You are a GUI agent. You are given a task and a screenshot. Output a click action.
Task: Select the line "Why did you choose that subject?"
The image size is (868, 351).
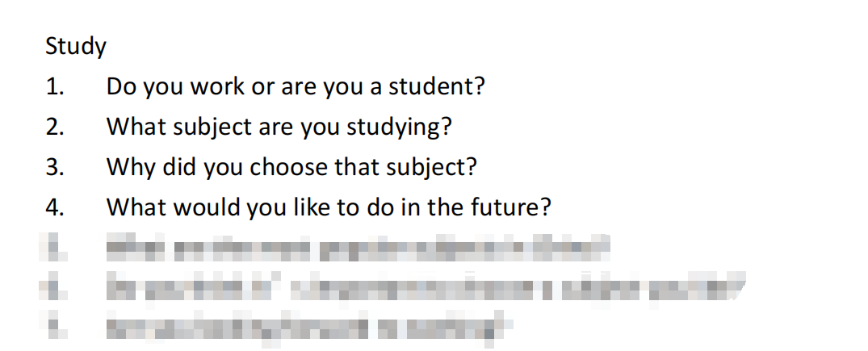(291, 167)
